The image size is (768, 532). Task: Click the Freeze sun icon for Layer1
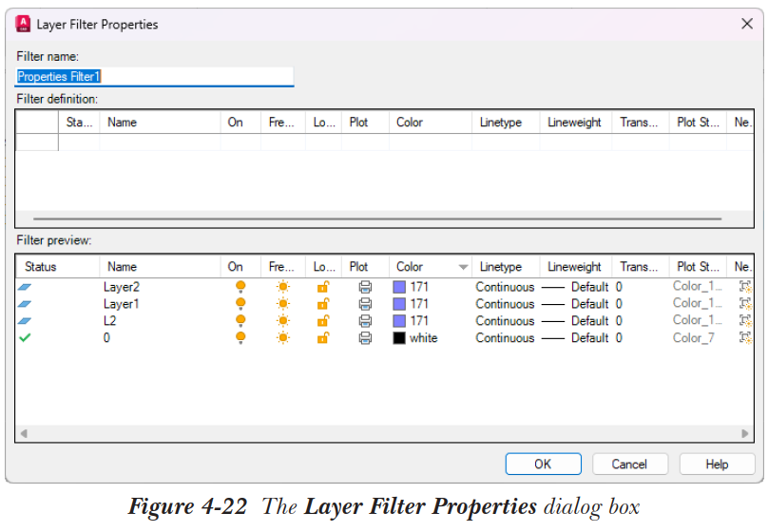[283, 304]
